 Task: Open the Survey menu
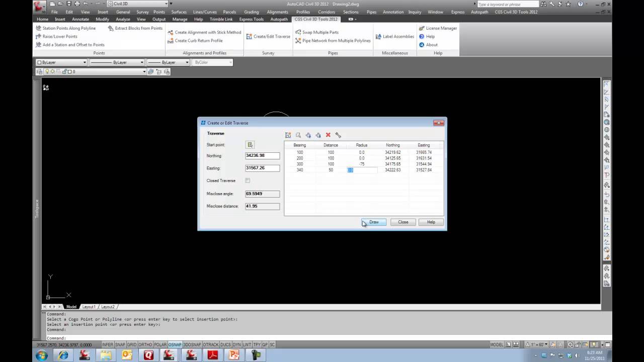coord(142,12)
